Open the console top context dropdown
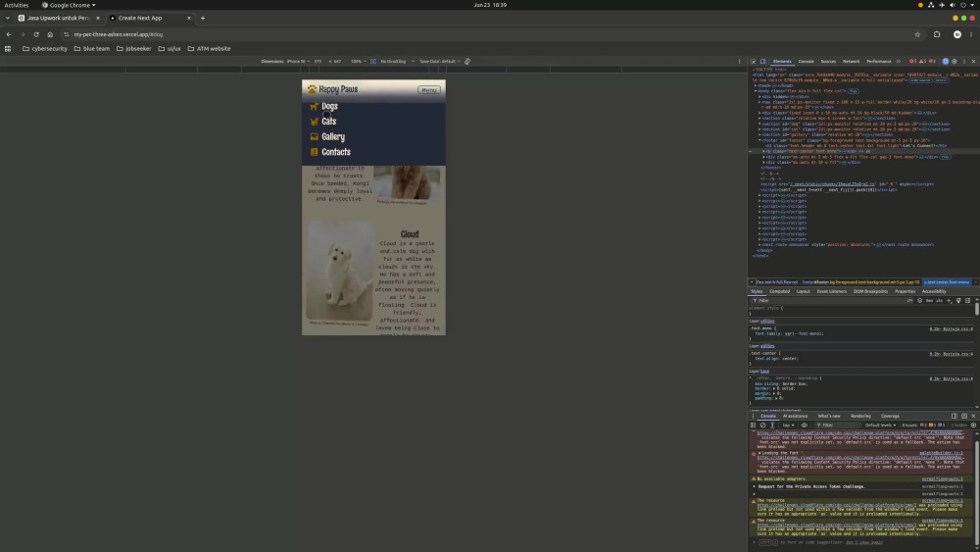The image size is (980, 552). tap(788, 426)
